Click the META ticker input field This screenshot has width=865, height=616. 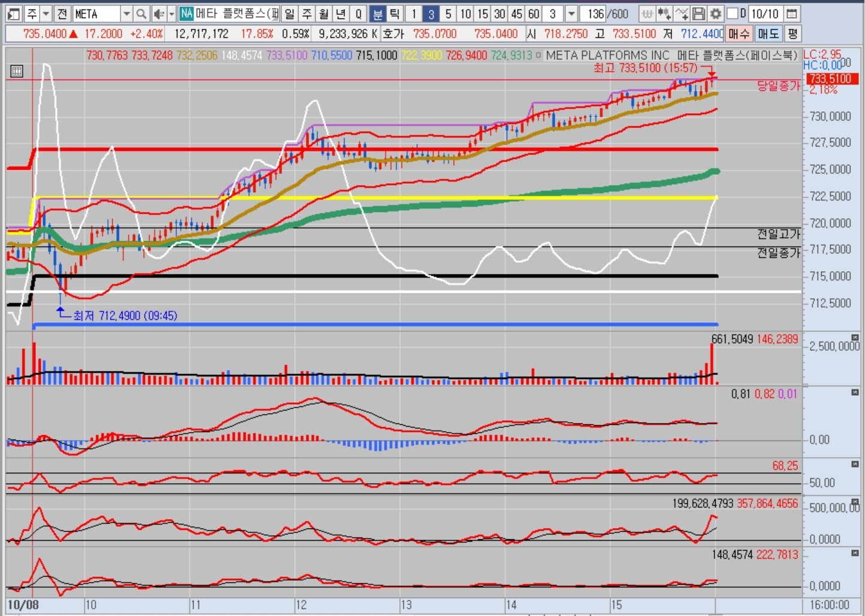(96, 13)
